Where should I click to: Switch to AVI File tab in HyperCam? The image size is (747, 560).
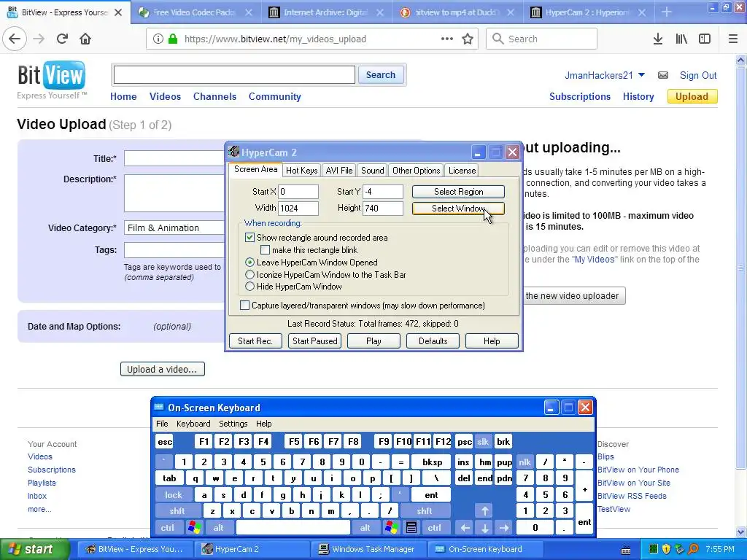click(339, 171)
